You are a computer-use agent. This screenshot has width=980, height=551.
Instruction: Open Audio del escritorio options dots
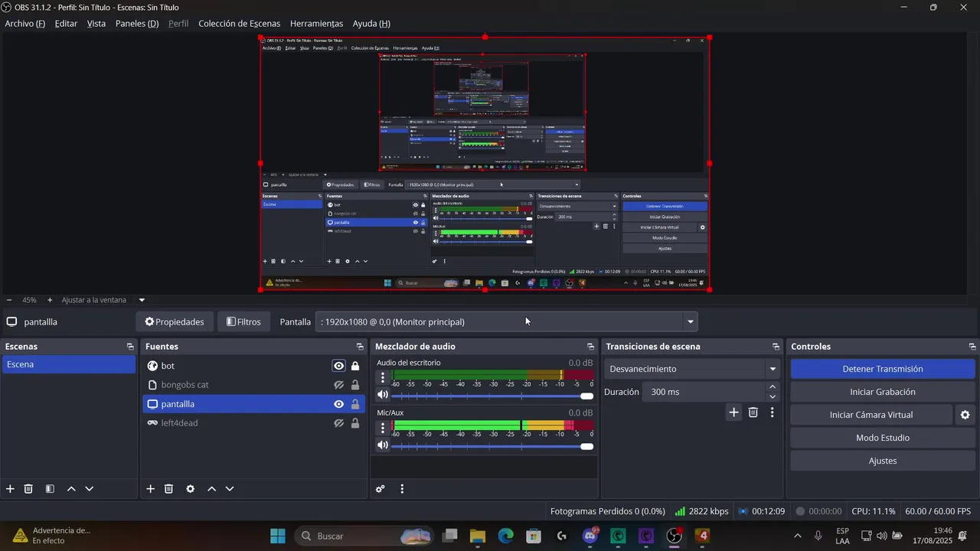pos(383,377)
